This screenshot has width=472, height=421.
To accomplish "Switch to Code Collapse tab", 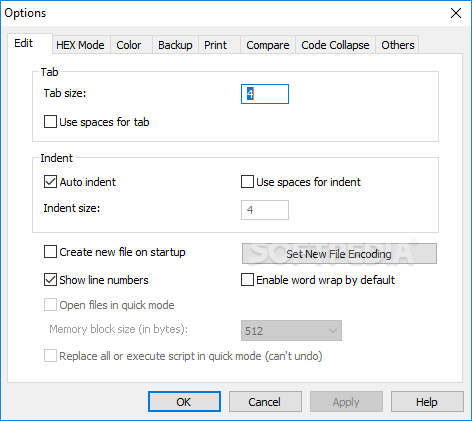I will [335, 45].
